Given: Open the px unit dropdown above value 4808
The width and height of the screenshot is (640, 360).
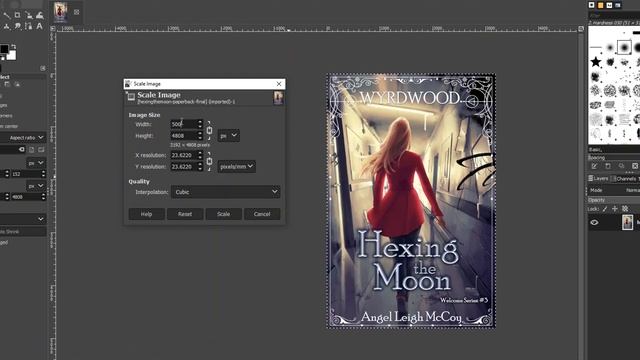Looking at the screenshot, I should coord(36,186).
